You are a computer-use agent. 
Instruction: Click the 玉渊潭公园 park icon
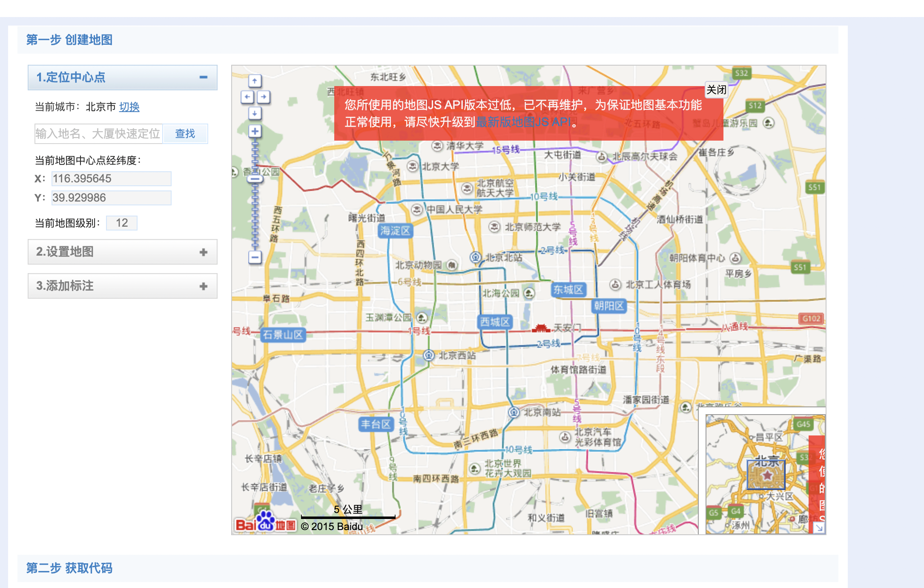point(422,318)
